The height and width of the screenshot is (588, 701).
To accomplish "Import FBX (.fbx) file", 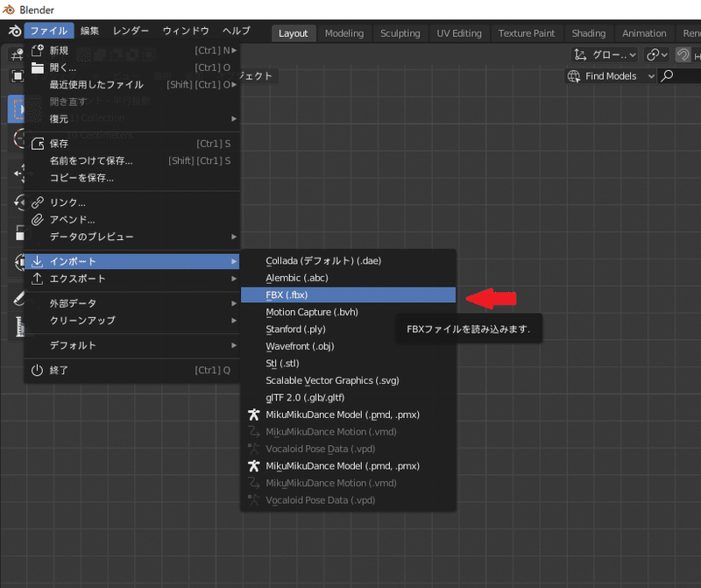I will pos(348,295).
